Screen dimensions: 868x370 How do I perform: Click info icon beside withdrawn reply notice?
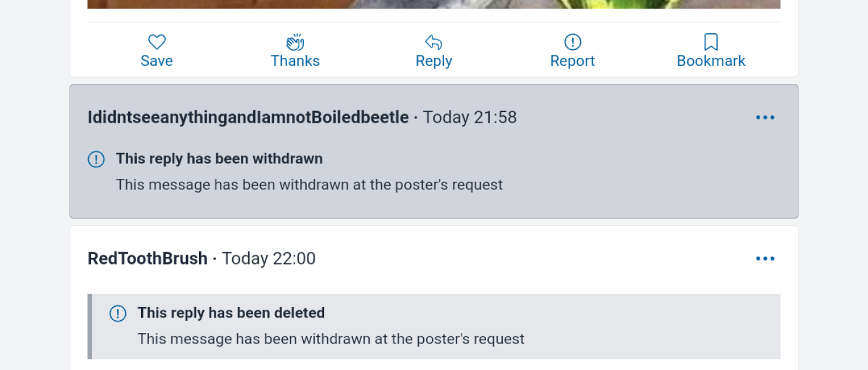pyautogui.click(x=96, y=159)
